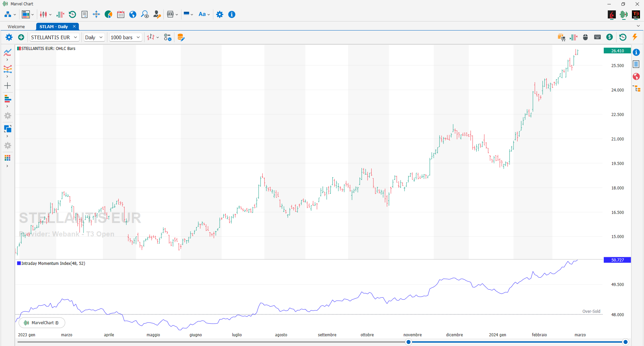
Task: Switch to the Welcome tab
Action: click(16, 27)
